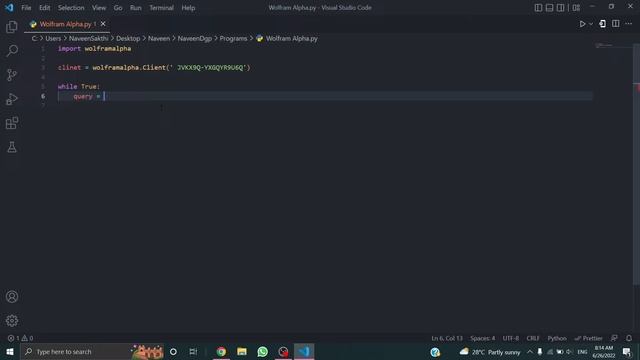This screenshot has width=640, height=360.
Task: Toggle the secondary side bar layout
Action: (x=560, y=8)
